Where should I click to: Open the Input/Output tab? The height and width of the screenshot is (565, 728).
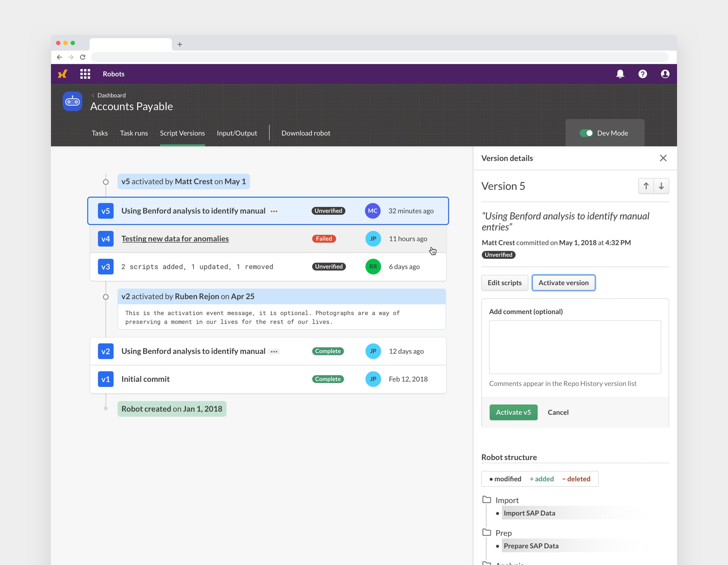point(237,133)
